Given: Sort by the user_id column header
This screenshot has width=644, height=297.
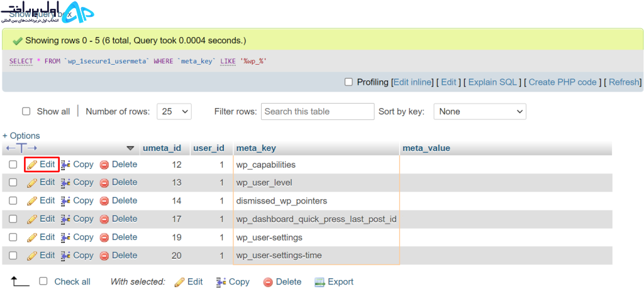Looking at the screenshot, I should [209, 148].
